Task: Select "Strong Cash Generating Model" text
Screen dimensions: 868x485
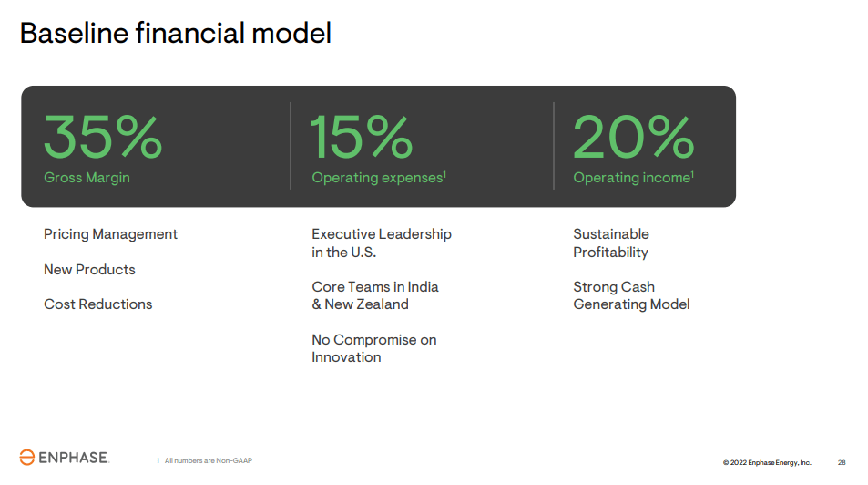Action: point(630,295)
